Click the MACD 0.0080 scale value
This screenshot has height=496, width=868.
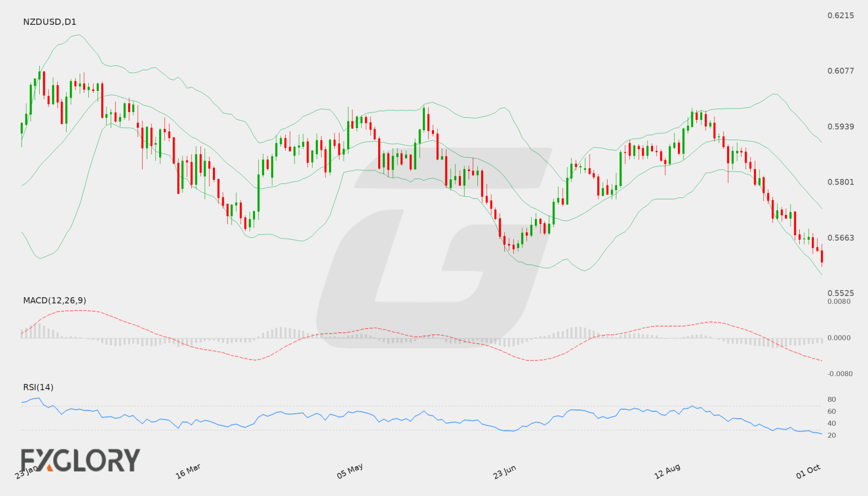click(x=839, y=301)
